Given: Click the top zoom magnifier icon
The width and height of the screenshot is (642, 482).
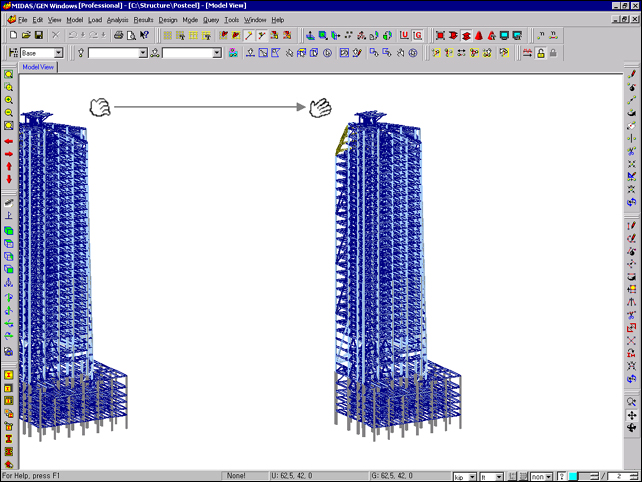Looking at the screenshot, I should click(x=9, y=75).
